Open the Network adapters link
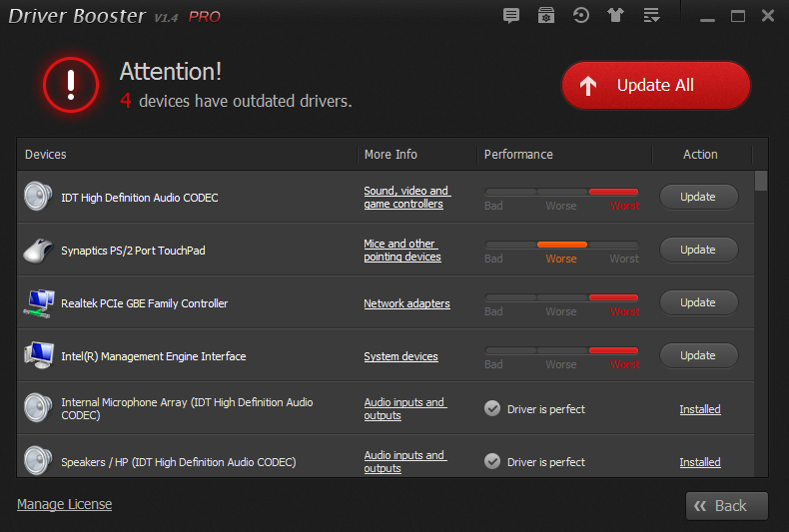This screenshot has height=532, width=789. 406,303
